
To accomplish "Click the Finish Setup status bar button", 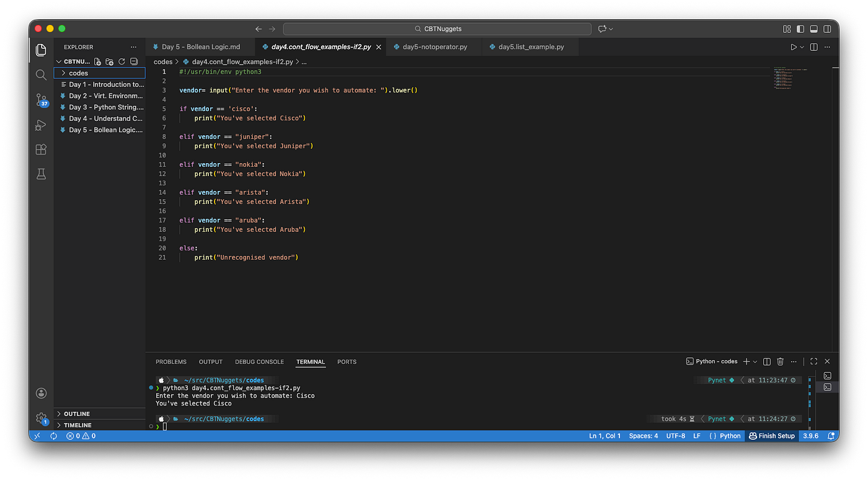I will point(772,436).
